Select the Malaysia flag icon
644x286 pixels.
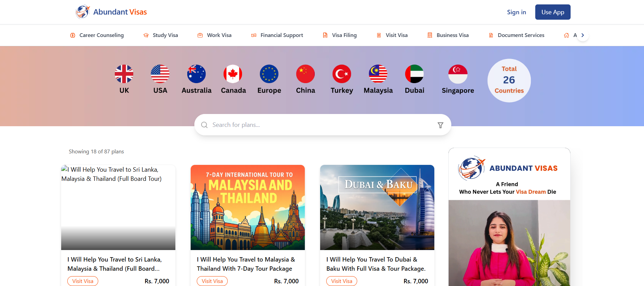tap(378, 74)
